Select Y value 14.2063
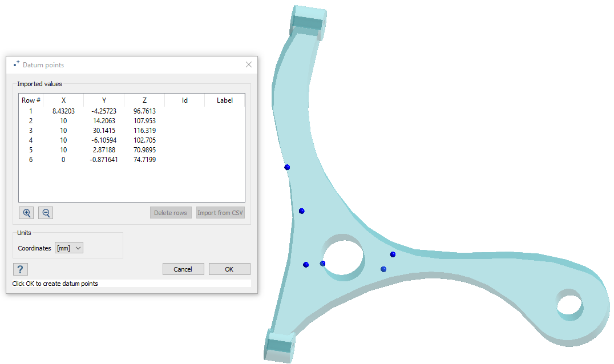Image resolution: width=614 pixels, height=364 pixels. tap(104, 121)
